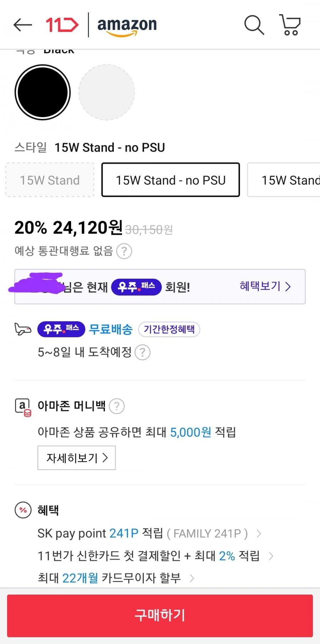The image size is (320, 644).
Task: Tap the red 구매하기 button
Action: [160, 616]
